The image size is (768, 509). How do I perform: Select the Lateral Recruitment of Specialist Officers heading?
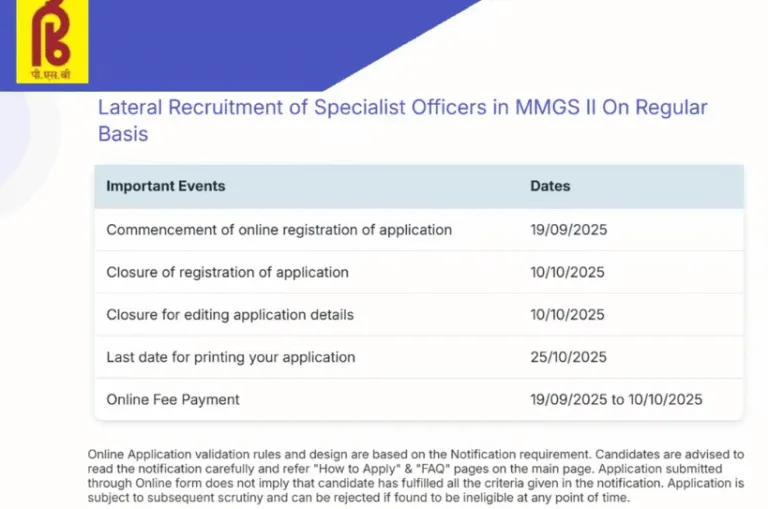click(x=403, y=121)
